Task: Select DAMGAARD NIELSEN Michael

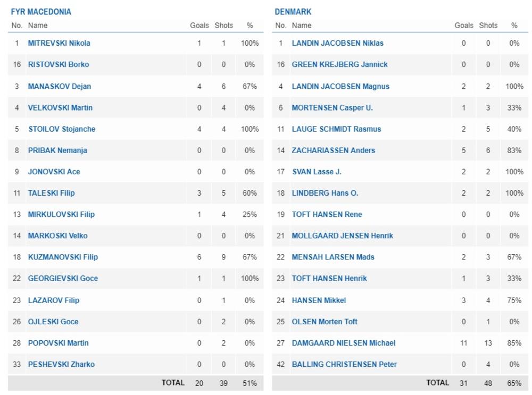Action: pos(343,343)
